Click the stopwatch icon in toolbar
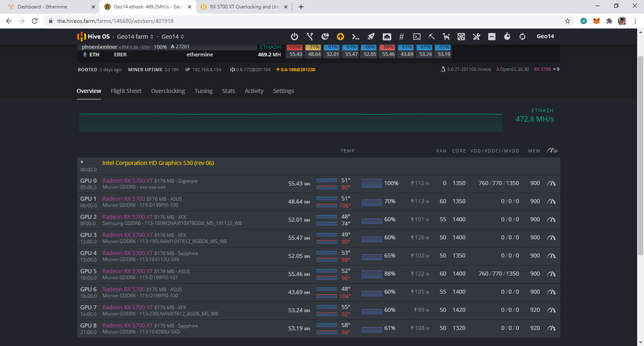The width and height of the screenshot is (644, 346). pos(507,37)
